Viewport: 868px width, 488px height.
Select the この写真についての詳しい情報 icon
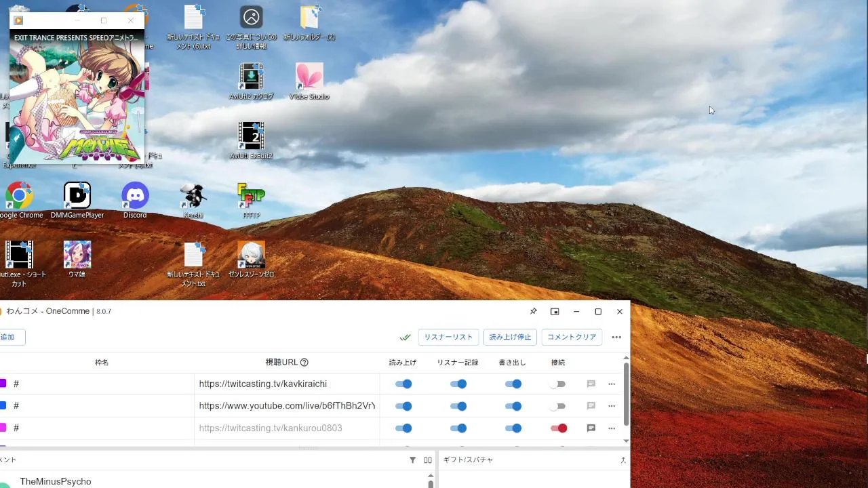point(251,27)
